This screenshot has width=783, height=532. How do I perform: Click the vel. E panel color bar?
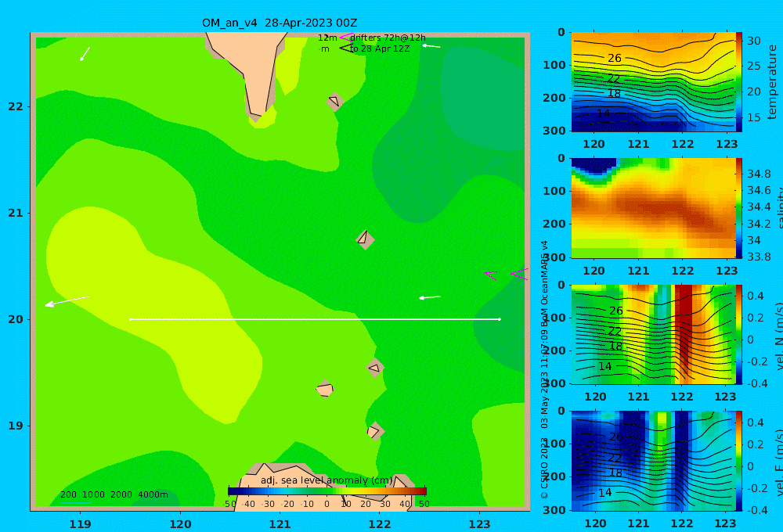[738, 461]
